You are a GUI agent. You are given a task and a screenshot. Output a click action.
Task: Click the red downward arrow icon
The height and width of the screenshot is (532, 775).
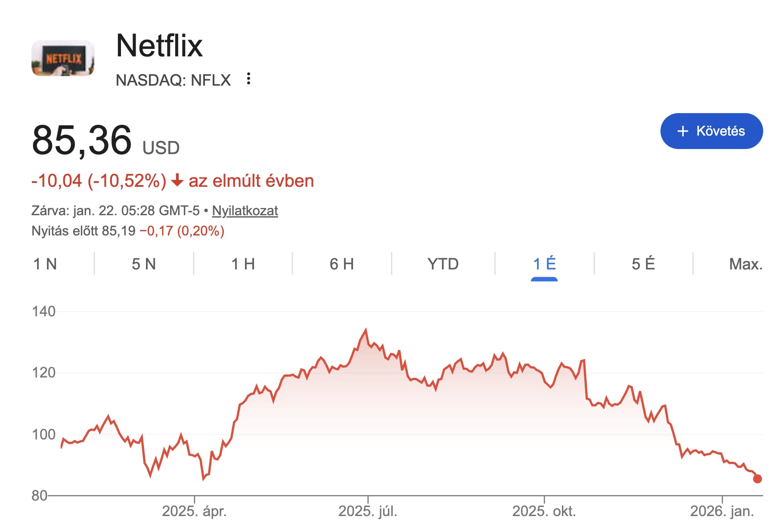(x=177, y=181)
